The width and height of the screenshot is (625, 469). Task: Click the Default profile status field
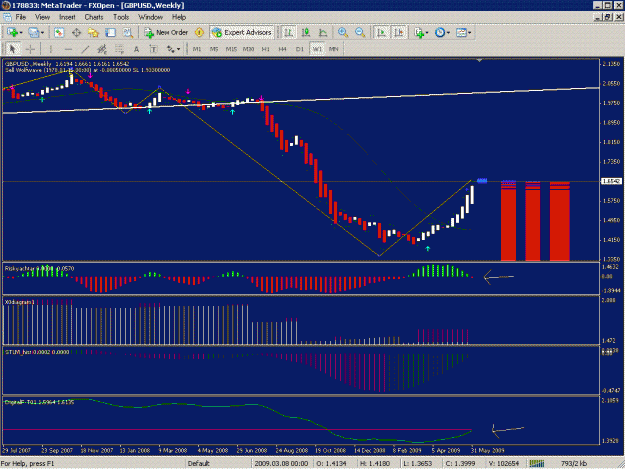click(199, 463)
